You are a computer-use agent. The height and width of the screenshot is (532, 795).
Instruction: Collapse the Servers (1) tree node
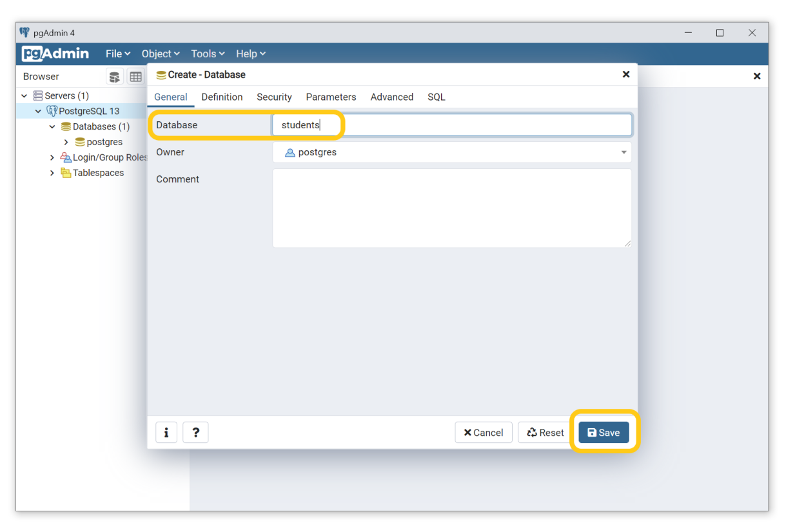pyautogui.click(x=25, y=95)
